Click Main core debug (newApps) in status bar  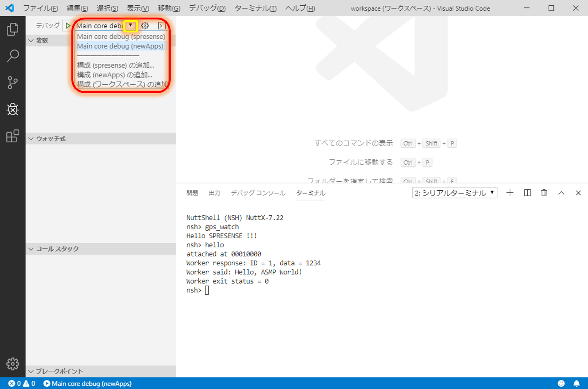[87, 383]
